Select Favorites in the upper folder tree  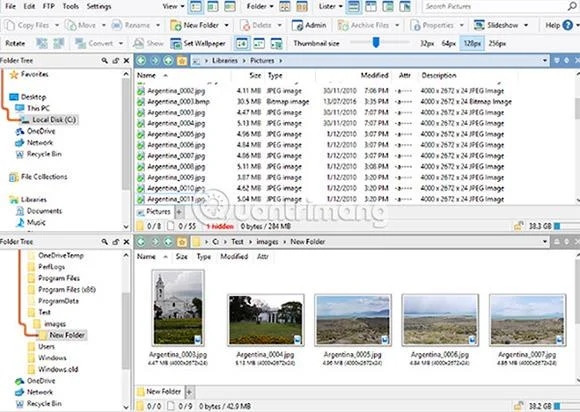pos(34,74)
